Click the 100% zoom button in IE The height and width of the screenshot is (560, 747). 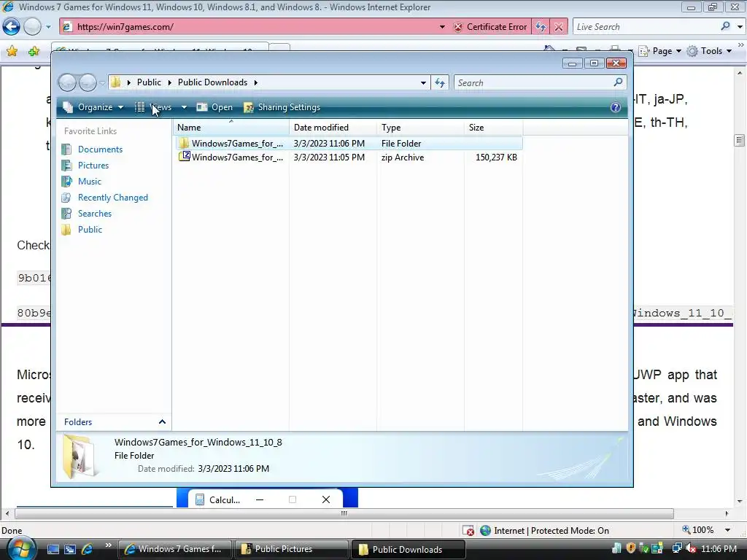(x=698, y=530)
